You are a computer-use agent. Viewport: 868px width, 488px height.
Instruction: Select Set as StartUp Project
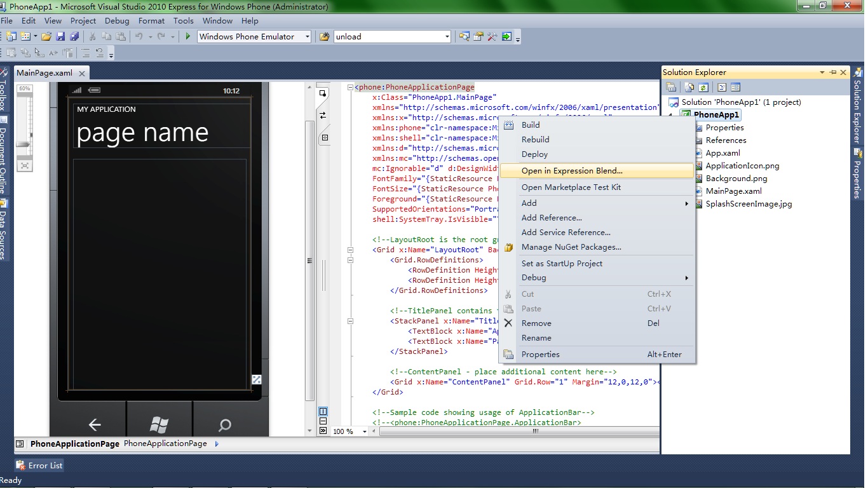[597, 263]
